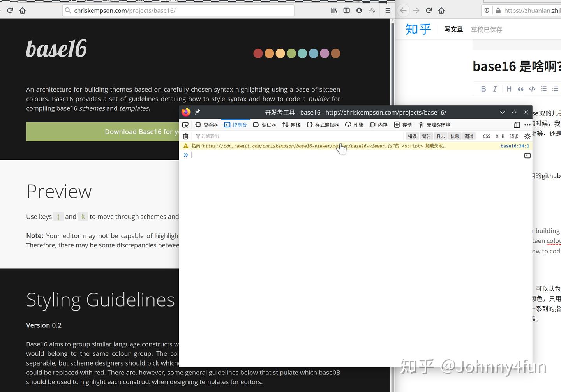
Task: Reload the chriskempson.com page
Action: pyautogui.click(x=10, y=11)
